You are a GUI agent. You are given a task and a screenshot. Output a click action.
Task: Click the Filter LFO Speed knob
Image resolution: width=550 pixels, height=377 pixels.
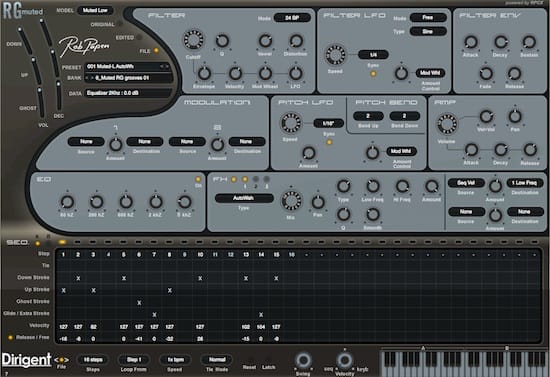(335, 55)
